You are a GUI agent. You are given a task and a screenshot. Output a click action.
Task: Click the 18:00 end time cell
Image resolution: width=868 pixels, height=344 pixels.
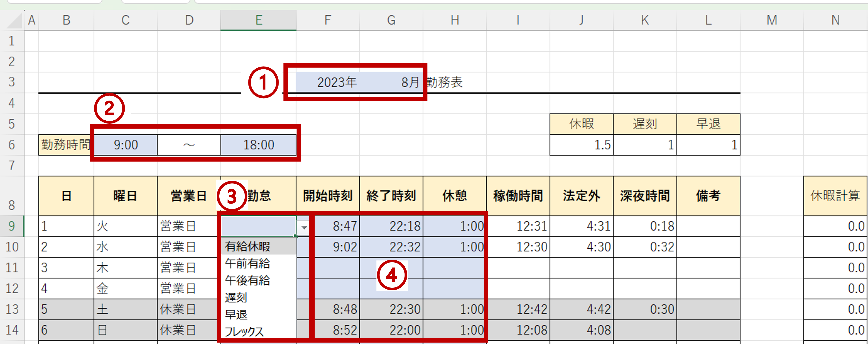pos(258,145)
